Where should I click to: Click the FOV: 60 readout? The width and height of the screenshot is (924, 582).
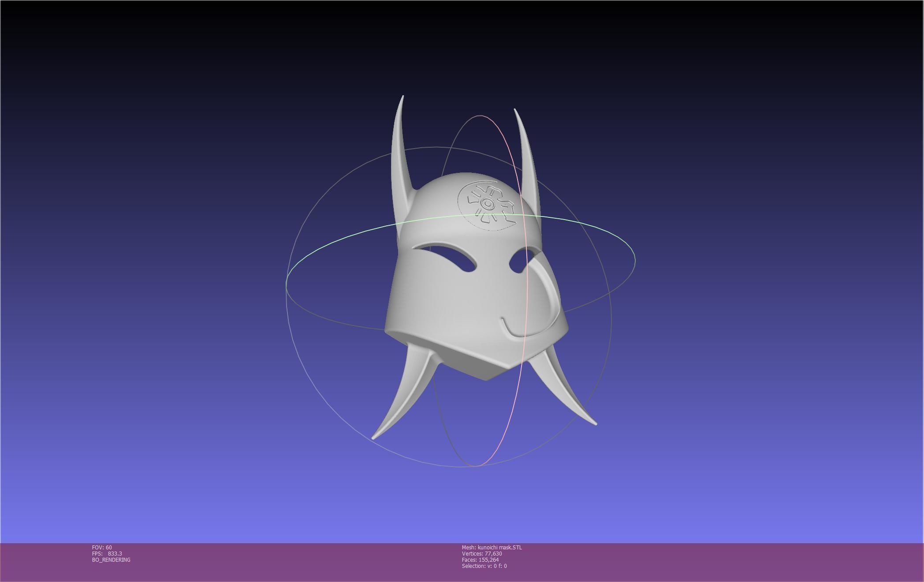point(102,548)
